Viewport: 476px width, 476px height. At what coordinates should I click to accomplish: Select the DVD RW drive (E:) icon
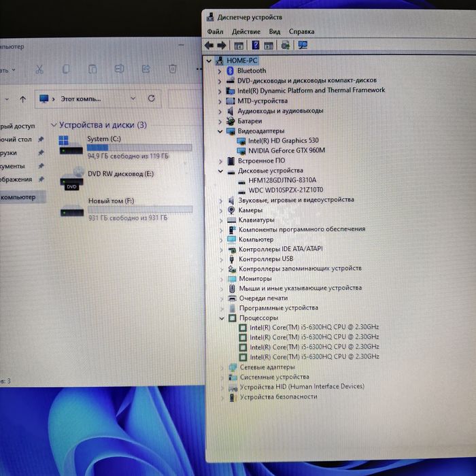71,178
